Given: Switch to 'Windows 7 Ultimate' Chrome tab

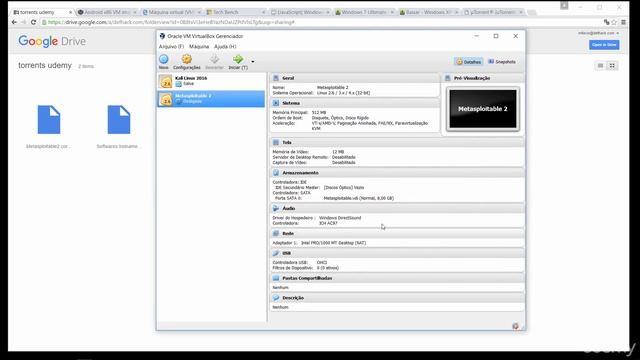Looking at the screenshot, I should (x=363, y=12).
